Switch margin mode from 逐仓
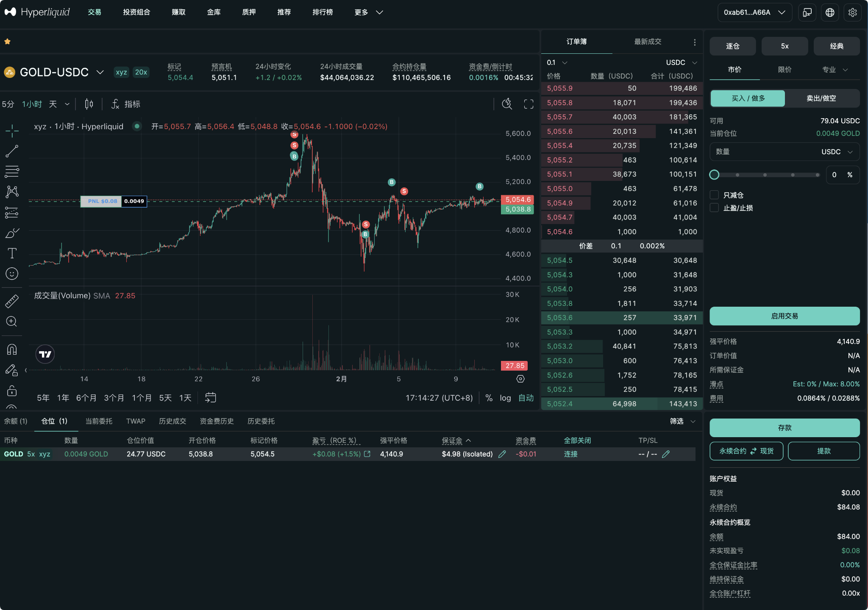 pyautogui.click(x=732, y=46)
